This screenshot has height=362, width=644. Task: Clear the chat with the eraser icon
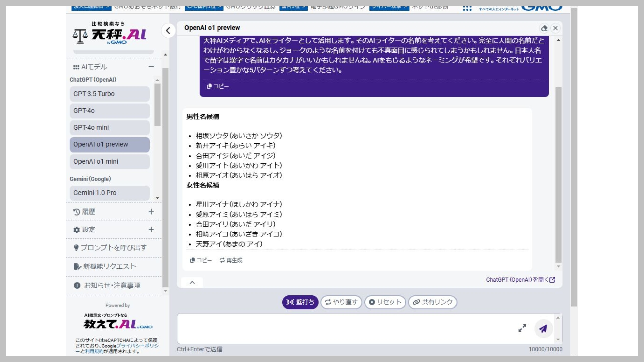click(544, 28)
